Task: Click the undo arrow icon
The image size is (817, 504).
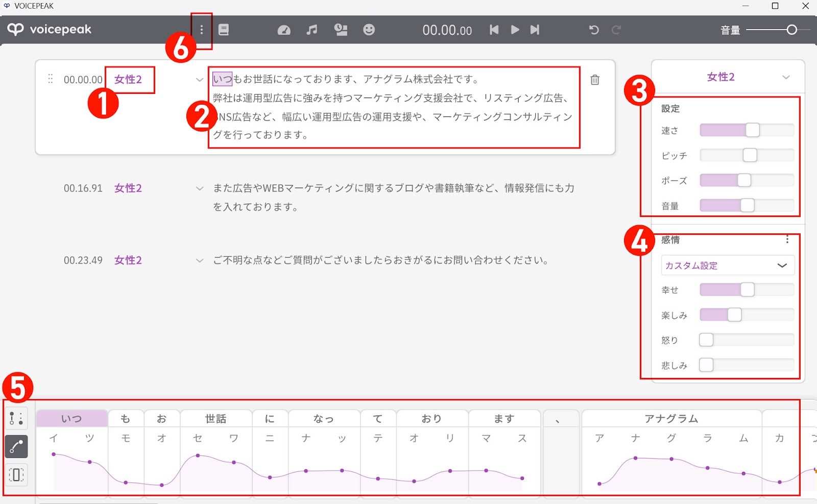Action: click(594, 30)
